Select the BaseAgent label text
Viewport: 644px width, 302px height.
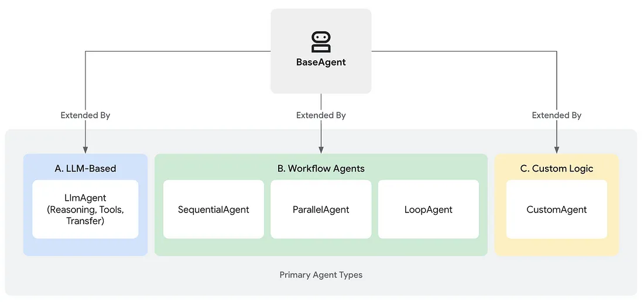point(321,63)
